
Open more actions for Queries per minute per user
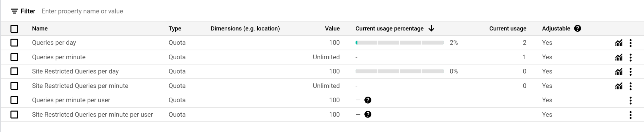coord(630,100)
